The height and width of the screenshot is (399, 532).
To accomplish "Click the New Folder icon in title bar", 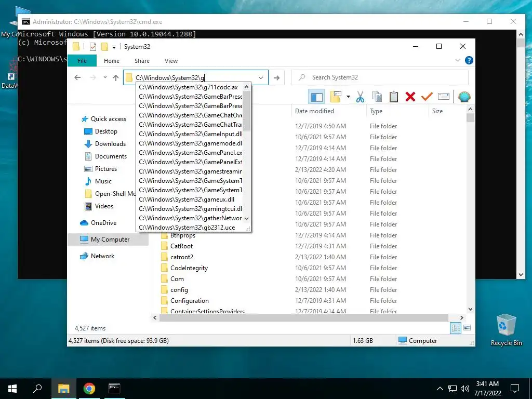I will [x=104, y=47].
